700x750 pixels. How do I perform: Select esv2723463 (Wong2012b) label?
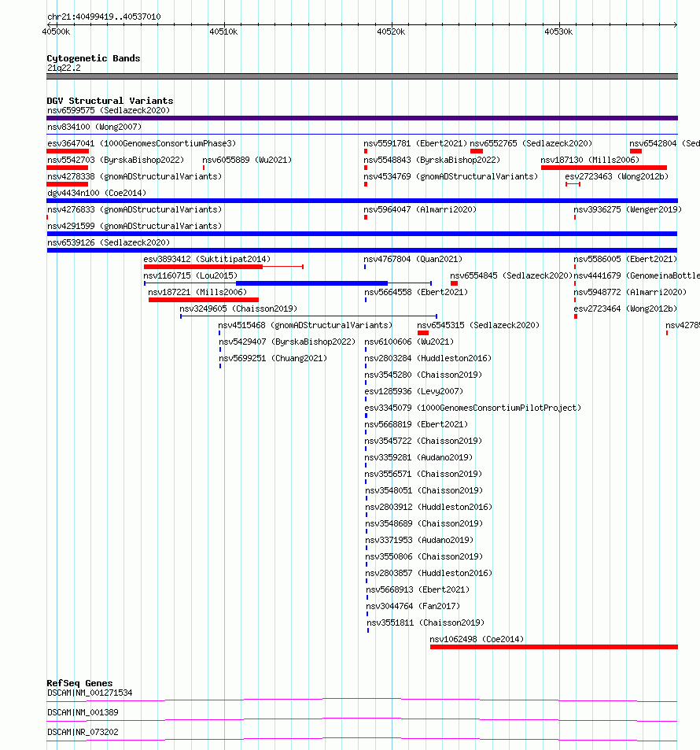click(x=617, y=176)
